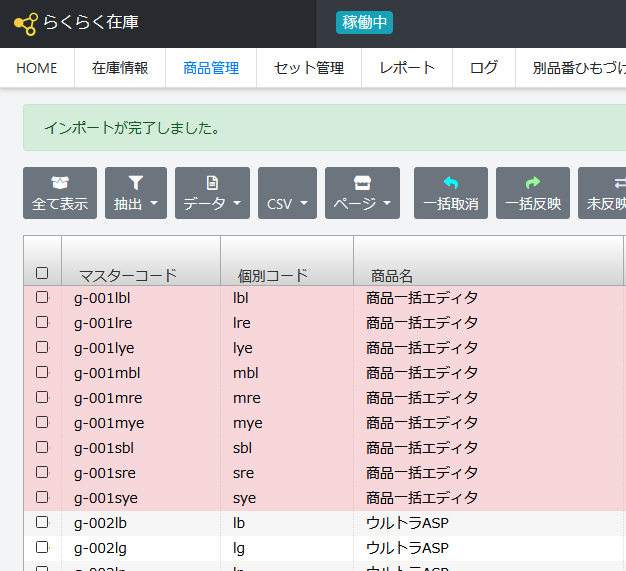Click individual code lg

tap(239, 548)
